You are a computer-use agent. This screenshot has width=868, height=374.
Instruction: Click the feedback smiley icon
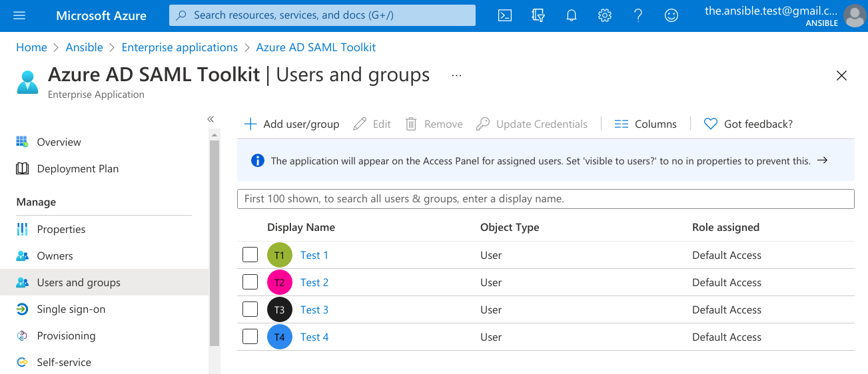(671, 15)
